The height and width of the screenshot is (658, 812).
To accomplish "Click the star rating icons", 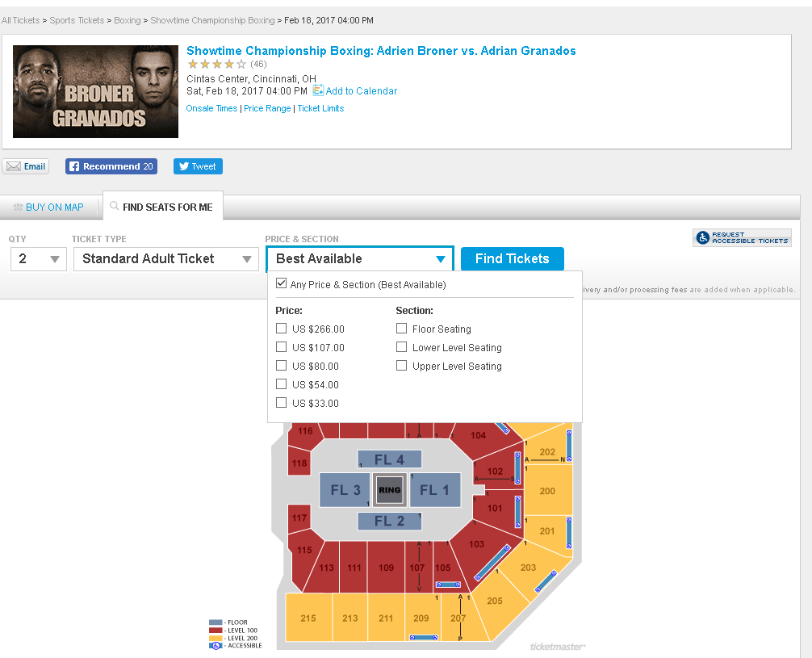I will click(216, 64).
